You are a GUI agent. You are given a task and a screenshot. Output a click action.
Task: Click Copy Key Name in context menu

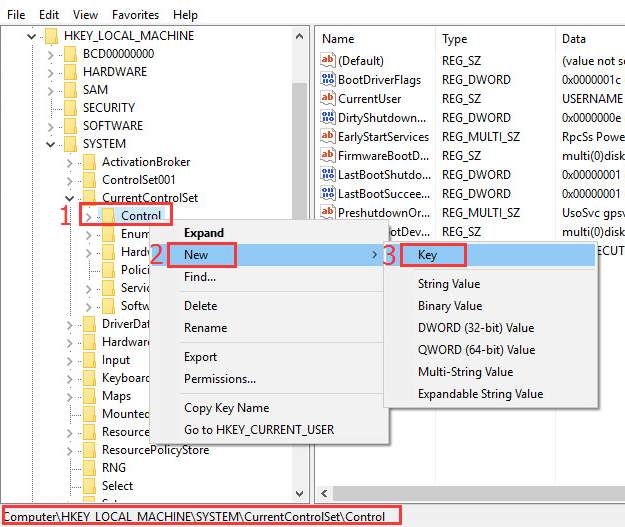point(226,408)
